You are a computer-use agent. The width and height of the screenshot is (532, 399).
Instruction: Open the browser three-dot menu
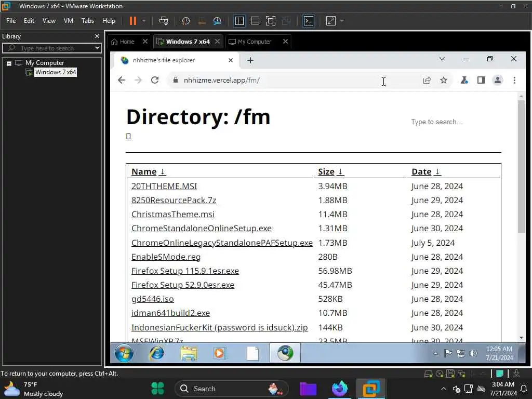click(x=514, y=81)
